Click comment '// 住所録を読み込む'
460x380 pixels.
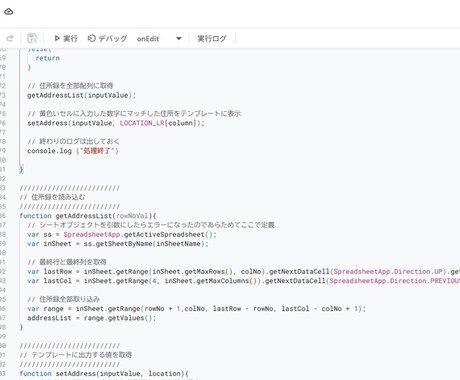point(52,197)
